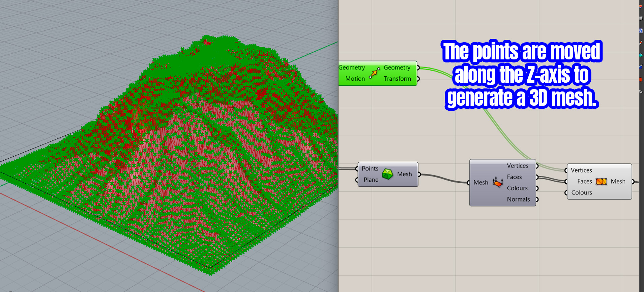Image resolution: width=644 pixels, height=292 pixels.
Task: Click Normals output grip of Deconstruct Mesh
Action: 537,200
